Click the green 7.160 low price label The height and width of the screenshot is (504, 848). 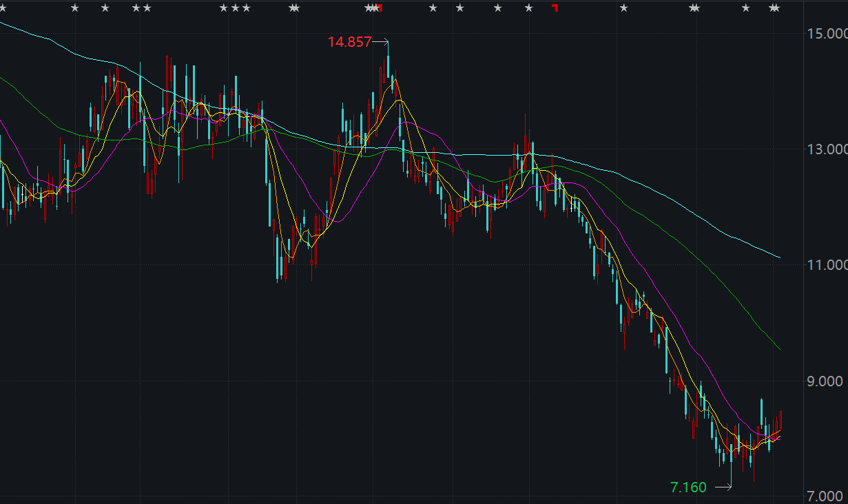point(688,487)
